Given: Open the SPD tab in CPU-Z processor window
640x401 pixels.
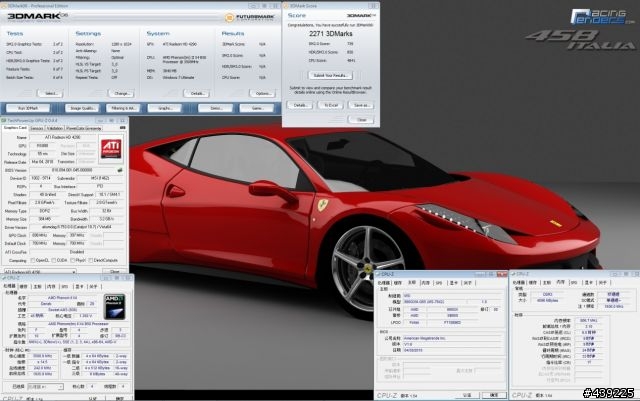Looking at the screenshot, I should coord(64,287).
